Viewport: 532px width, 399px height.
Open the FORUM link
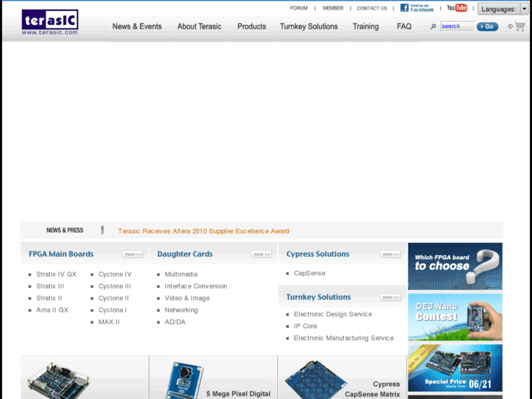(x=299, y=8)
